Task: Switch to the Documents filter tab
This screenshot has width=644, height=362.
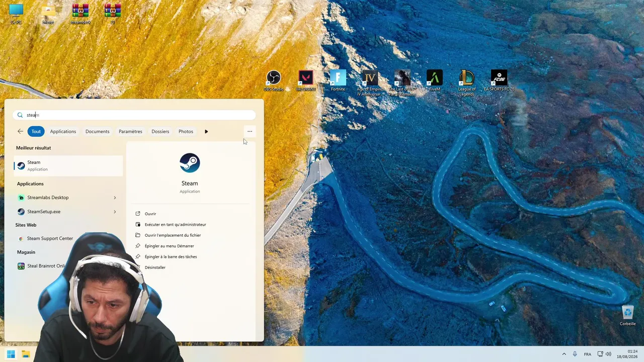Action: [97, 131]
